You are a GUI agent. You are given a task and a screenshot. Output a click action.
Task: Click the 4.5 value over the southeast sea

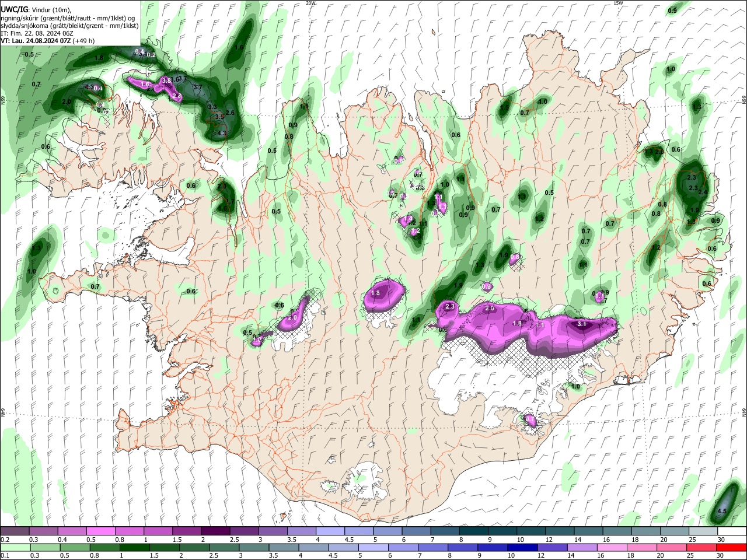pyautogui.click(x=721, y=511)
